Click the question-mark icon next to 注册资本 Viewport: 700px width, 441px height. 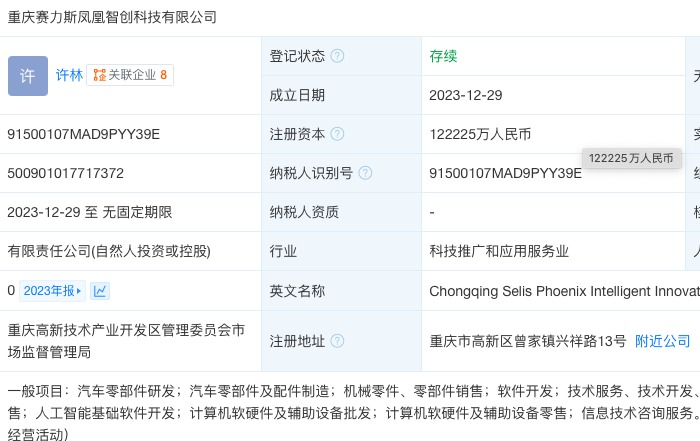(337, 134)
